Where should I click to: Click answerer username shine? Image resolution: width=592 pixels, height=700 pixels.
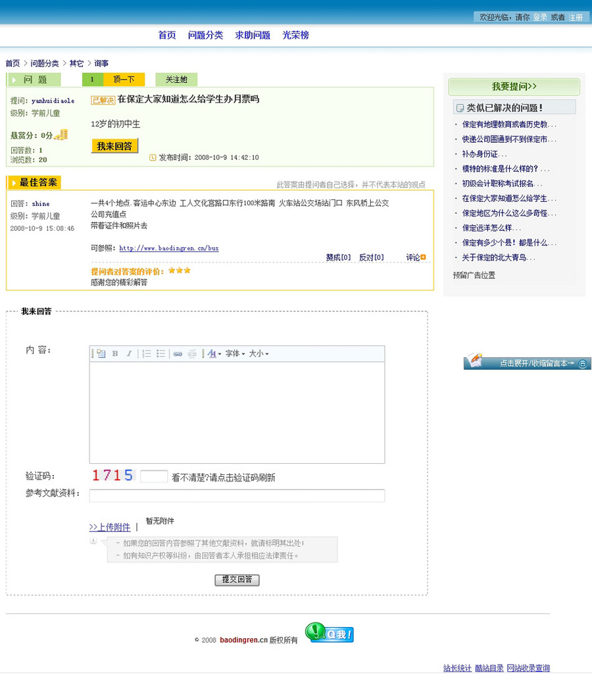[41, 204]
